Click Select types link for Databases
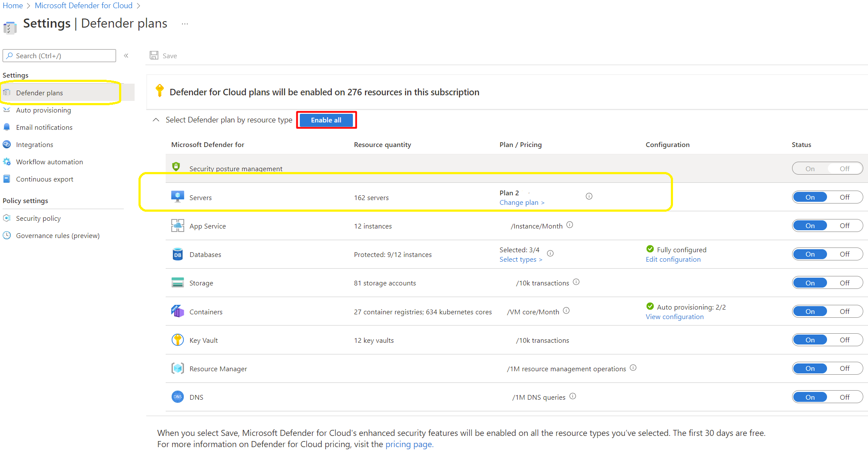The height and width of the screenshot is (451, 868). coord(521,260)
